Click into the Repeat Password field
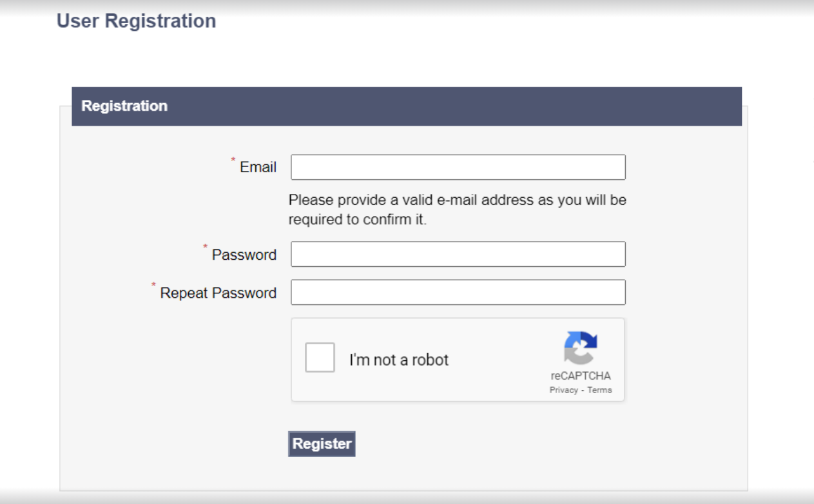Viewport: 814px width, 504px height. pos(458,292)
